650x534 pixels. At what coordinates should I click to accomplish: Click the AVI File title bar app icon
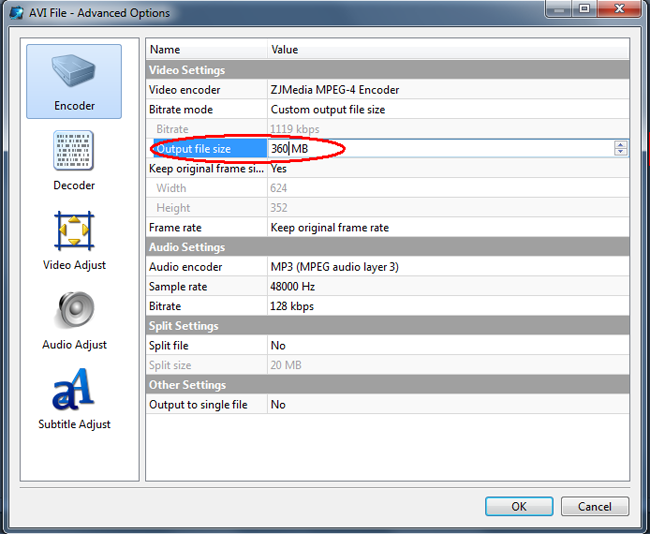[16, 13]
